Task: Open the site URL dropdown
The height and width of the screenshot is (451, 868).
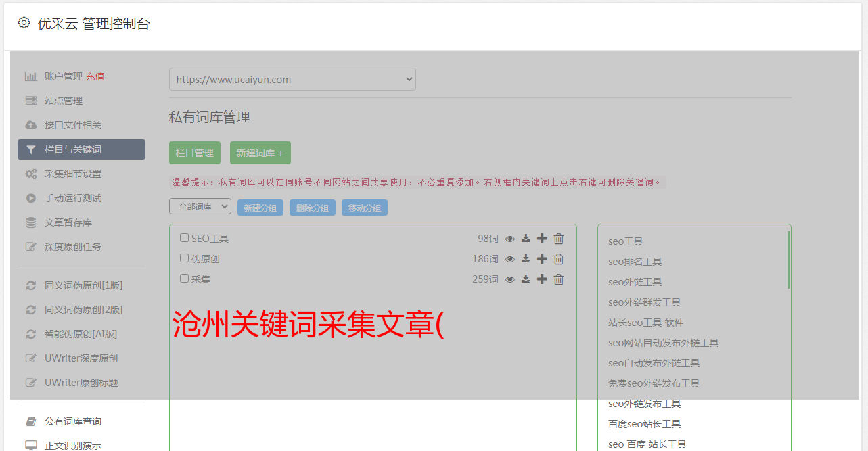Action: tap(292, 79)
